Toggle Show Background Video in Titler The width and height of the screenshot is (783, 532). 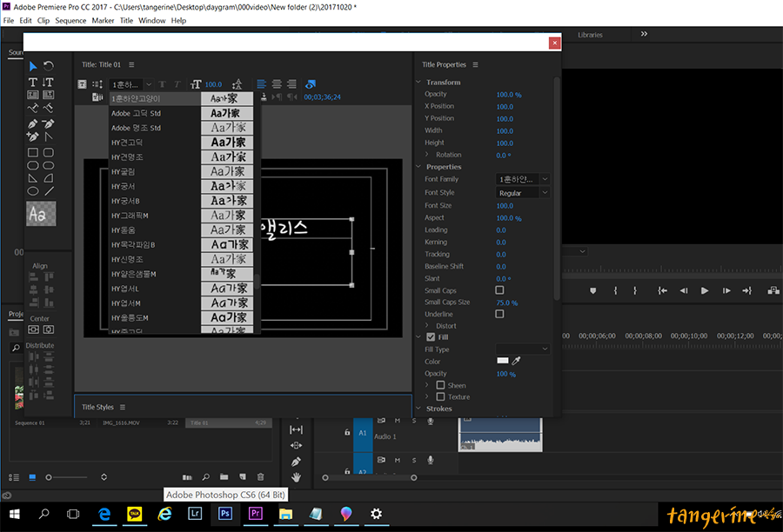[x=311, y=83]
